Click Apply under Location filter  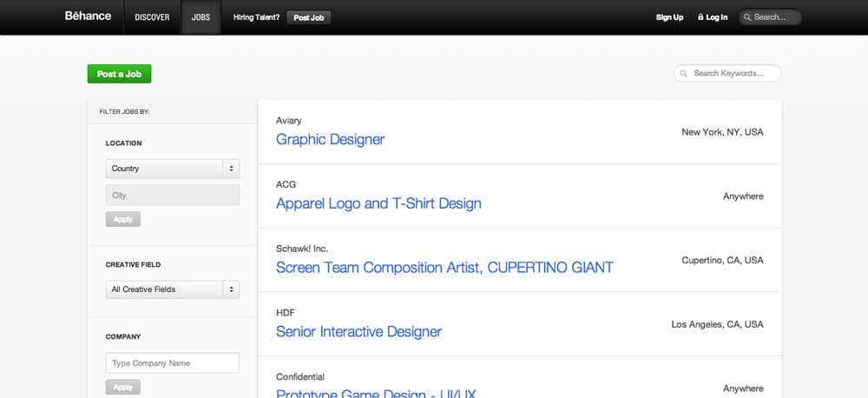(123, 219)
